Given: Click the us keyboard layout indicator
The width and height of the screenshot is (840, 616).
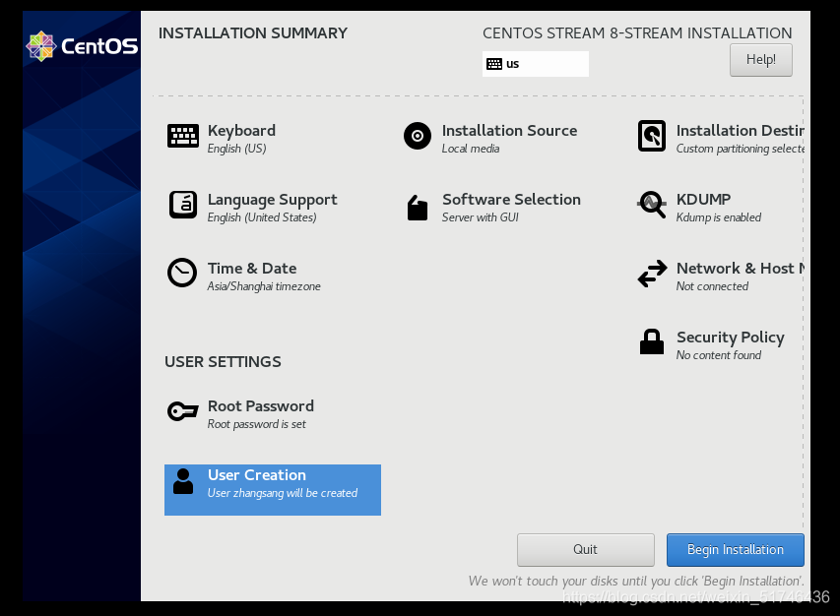Looking at the screenshot, I should 535,64.
